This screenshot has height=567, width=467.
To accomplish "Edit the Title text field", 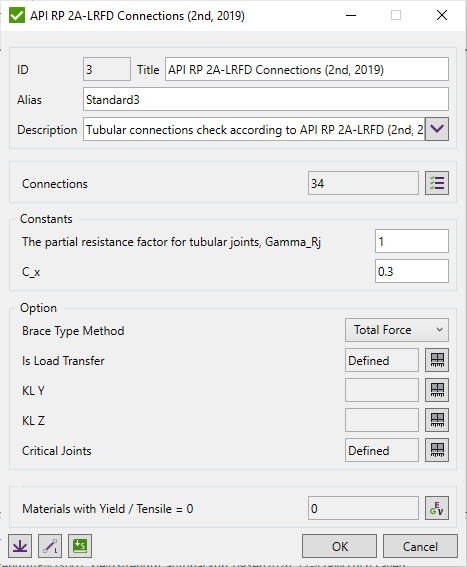I will coord(307,69).
